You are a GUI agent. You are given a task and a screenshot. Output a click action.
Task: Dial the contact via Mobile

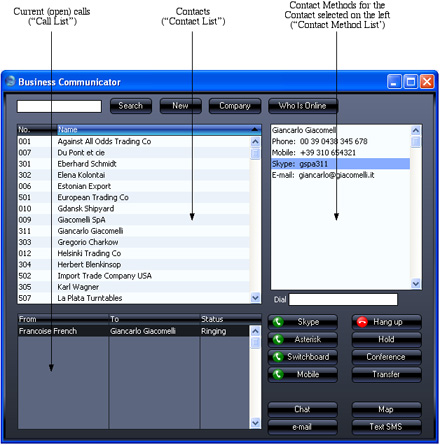[303, 374]
